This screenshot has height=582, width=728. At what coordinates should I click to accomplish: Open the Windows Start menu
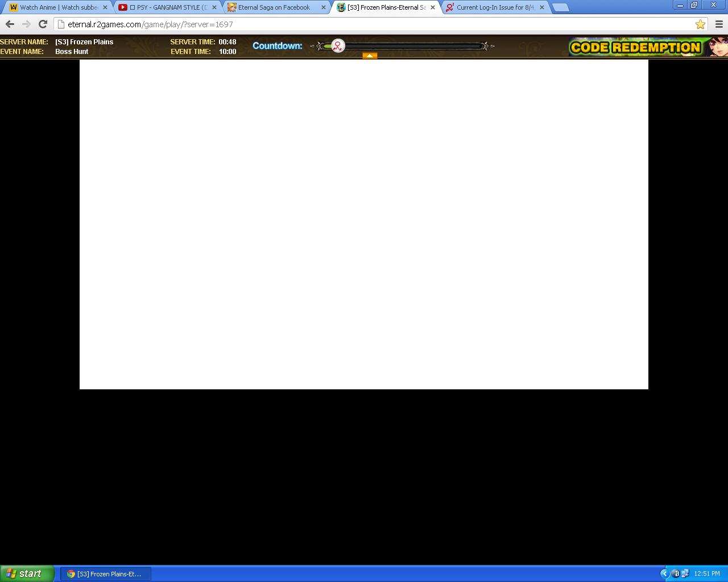point(27,573)
